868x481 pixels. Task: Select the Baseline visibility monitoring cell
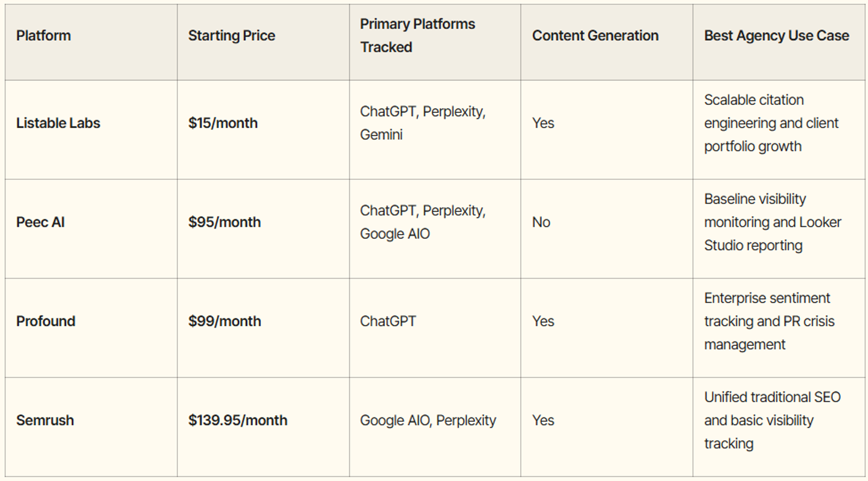tap(773, 223)
